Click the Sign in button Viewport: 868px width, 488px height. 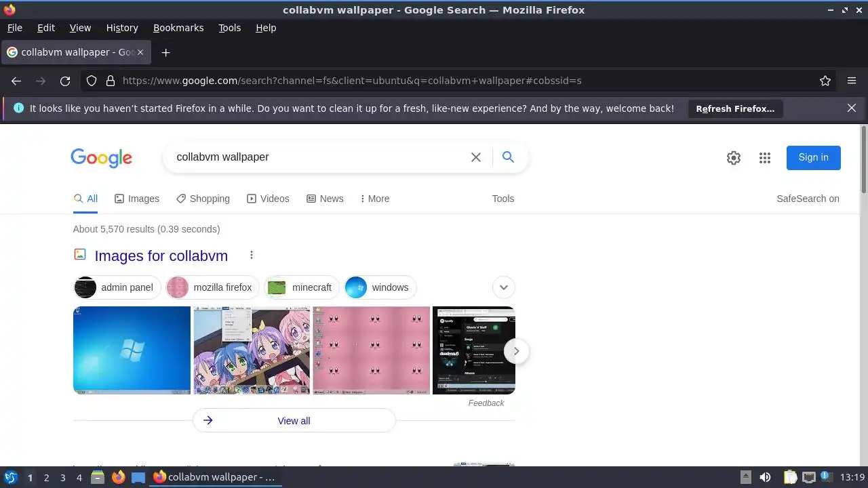813,157
